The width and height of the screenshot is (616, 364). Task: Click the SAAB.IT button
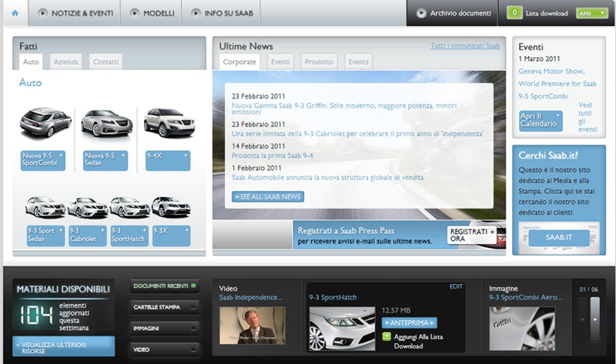[x=559, y=238]
